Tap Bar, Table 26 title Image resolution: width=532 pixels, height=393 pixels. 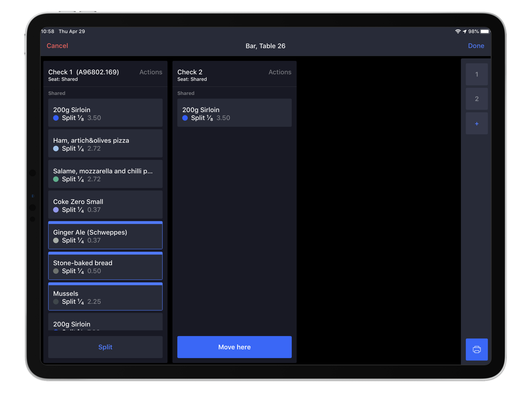(265, 46)
